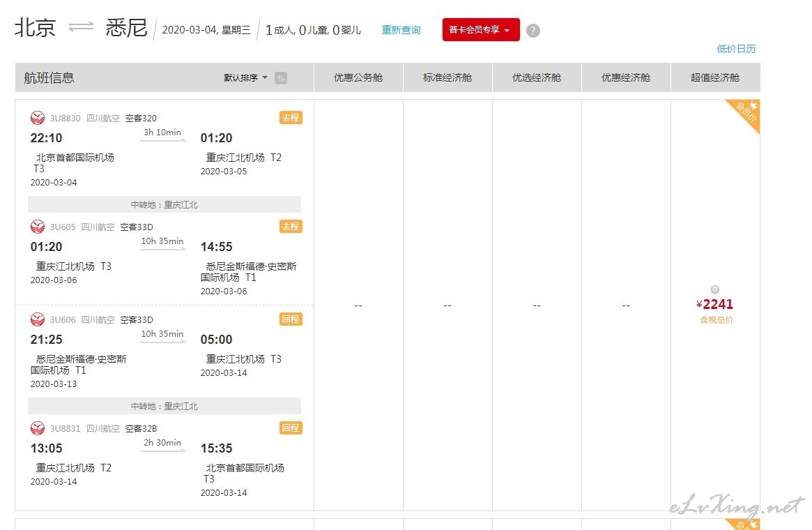Click the first 中转地：重庆江北 transfer bar
Image resolution: width=812 pixels, height=530 pixels.
[164, 204]
